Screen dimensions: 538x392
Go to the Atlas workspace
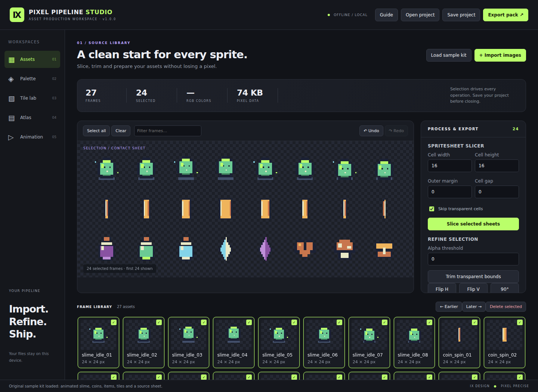pyautogui.click(x=32, y=118)
